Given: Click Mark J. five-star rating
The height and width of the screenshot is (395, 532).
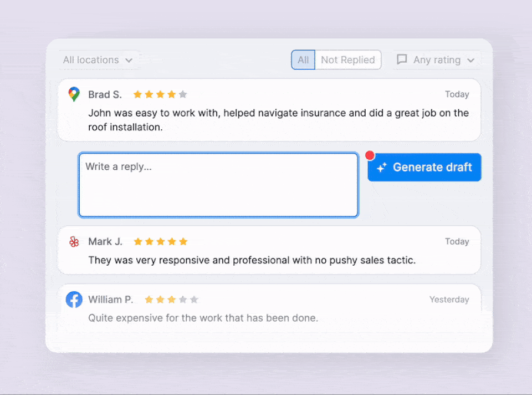Looking at the screenshot, I should coord(161,241).
